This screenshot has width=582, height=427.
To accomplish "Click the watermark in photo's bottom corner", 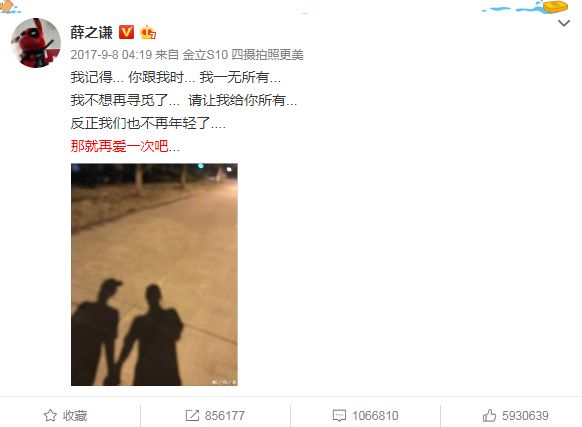I will pyautogui.click(x=224, y=381).
